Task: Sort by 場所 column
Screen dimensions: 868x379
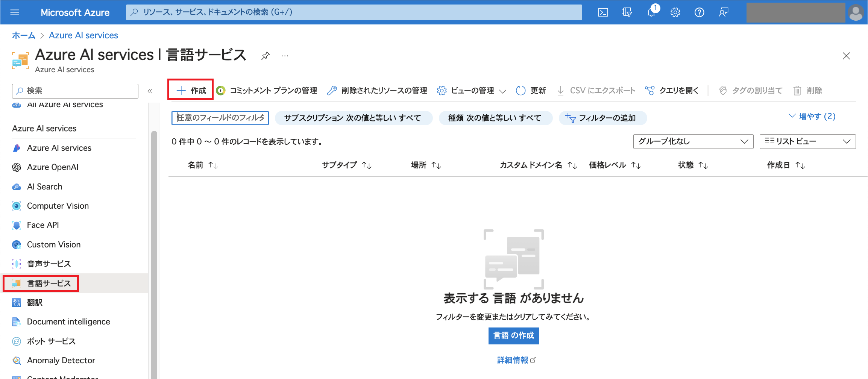Action: point(426,165)
